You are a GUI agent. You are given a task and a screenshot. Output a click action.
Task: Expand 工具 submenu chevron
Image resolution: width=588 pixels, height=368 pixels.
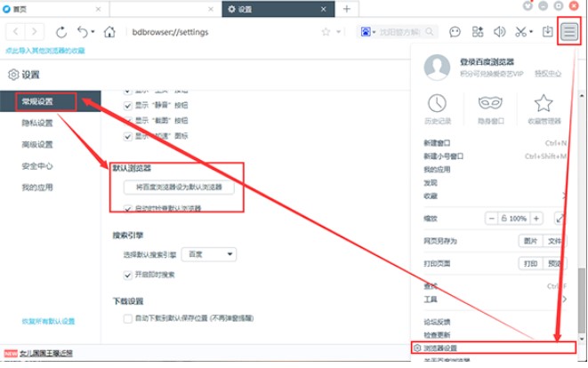click(564, 299)
